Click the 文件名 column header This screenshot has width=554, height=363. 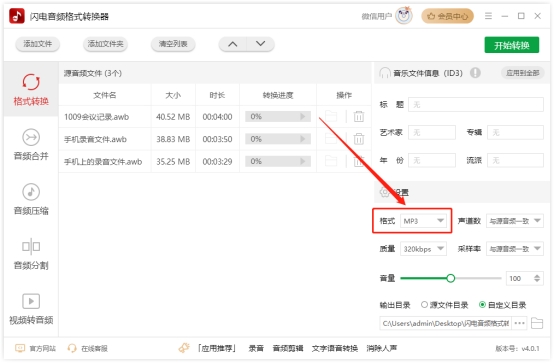(x=105, y=95)
